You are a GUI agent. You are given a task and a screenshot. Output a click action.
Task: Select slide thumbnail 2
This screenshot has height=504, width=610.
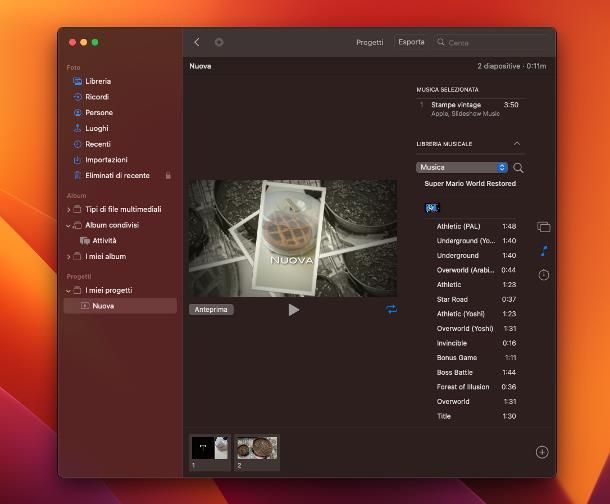pyautogui.click(x=257, y=453)
